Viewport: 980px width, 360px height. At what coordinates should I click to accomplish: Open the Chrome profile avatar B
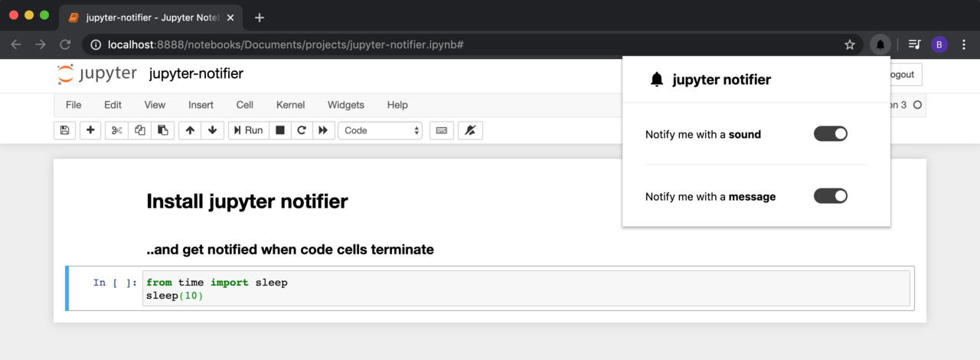[939, 44]
